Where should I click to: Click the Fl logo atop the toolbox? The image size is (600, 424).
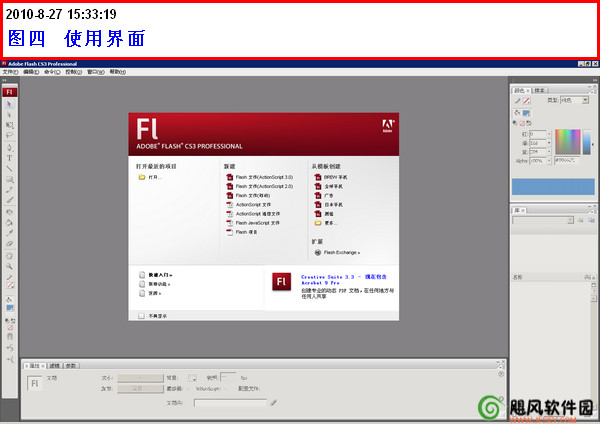point(9,92)
